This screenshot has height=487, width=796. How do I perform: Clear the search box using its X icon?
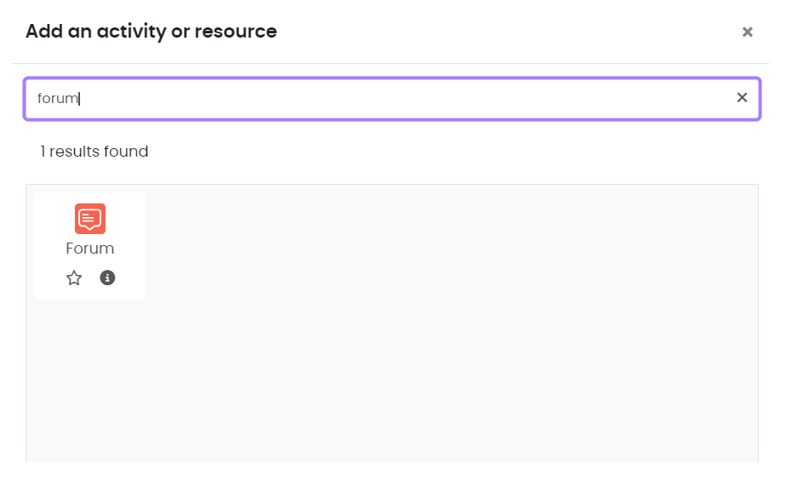click(x=742, y=98)
